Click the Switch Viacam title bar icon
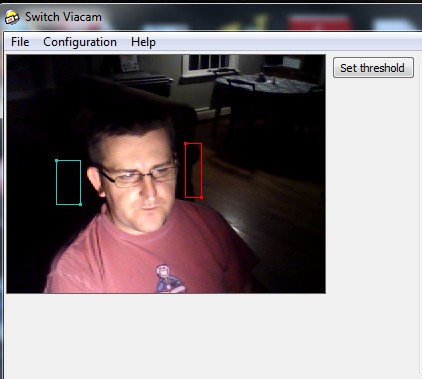Viewport: 422px width, 379px height. 12,17
